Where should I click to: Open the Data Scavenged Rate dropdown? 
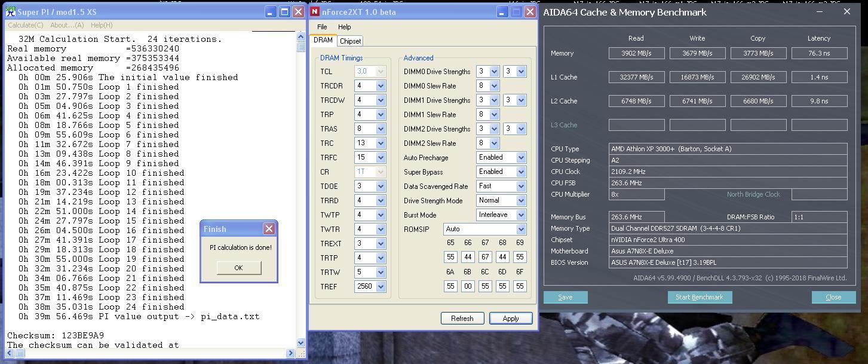(x=521, y=186)
